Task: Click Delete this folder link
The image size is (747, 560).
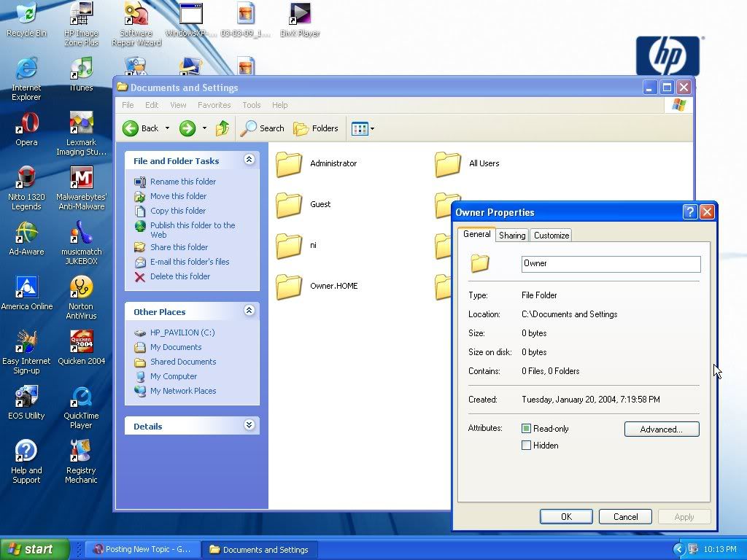Action: (x=180, y=276)
